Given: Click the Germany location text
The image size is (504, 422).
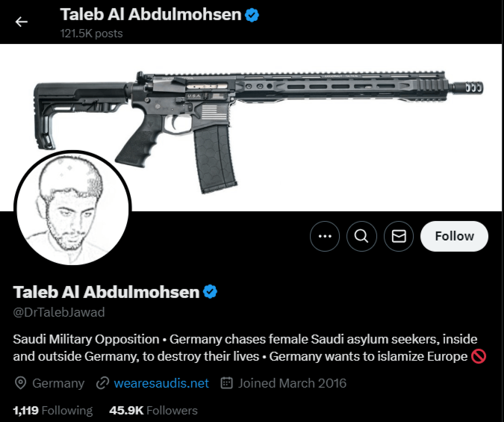Looking at the screenshot, I should (x=58, y=383).
